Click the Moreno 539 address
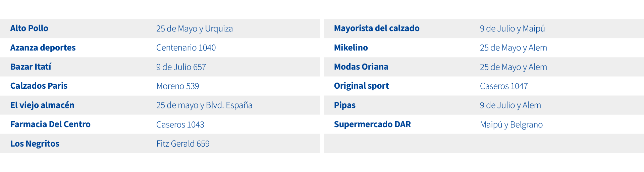644x172 pixels. tap(178, 86)
